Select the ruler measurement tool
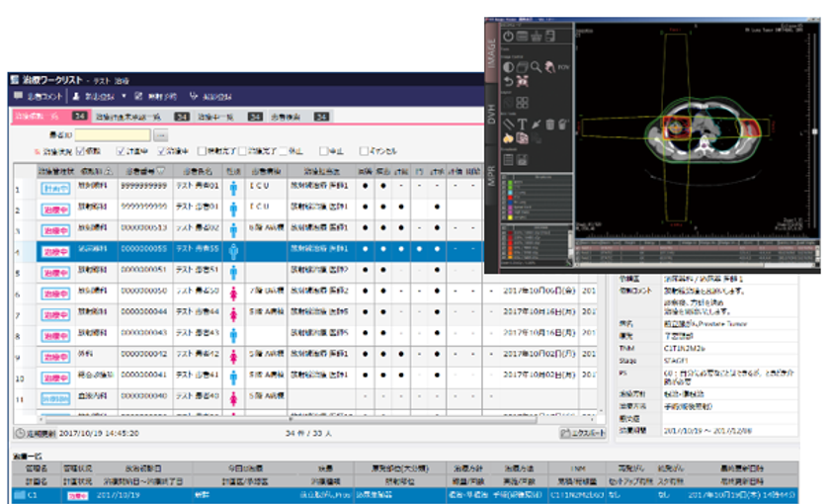 tap(508, 124)
